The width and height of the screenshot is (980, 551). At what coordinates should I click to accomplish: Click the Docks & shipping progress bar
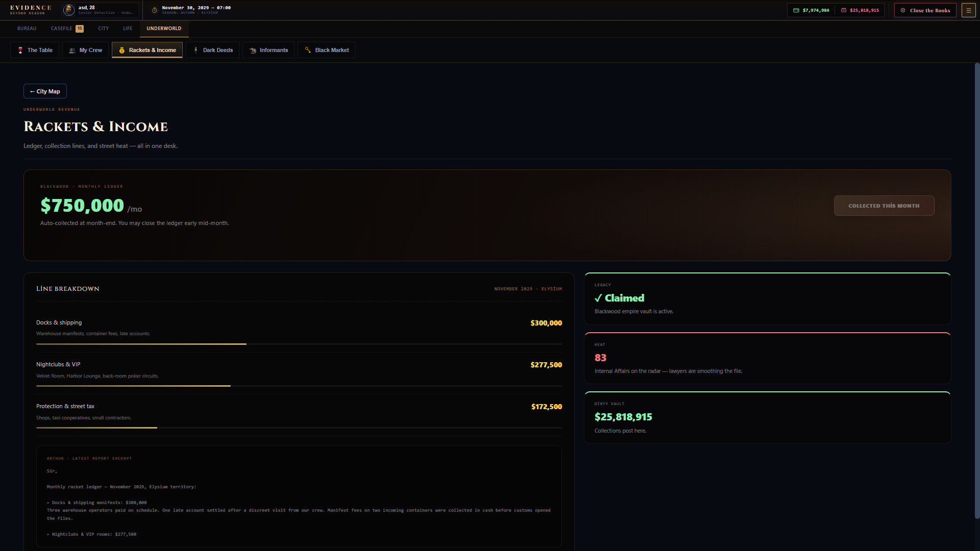299,344
